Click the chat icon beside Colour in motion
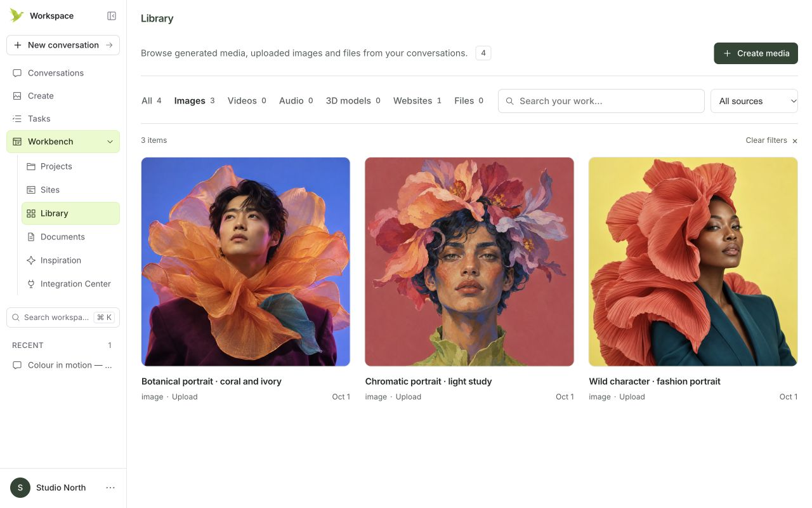Viewport: 812px width, 508px height. tap(17, 365)
